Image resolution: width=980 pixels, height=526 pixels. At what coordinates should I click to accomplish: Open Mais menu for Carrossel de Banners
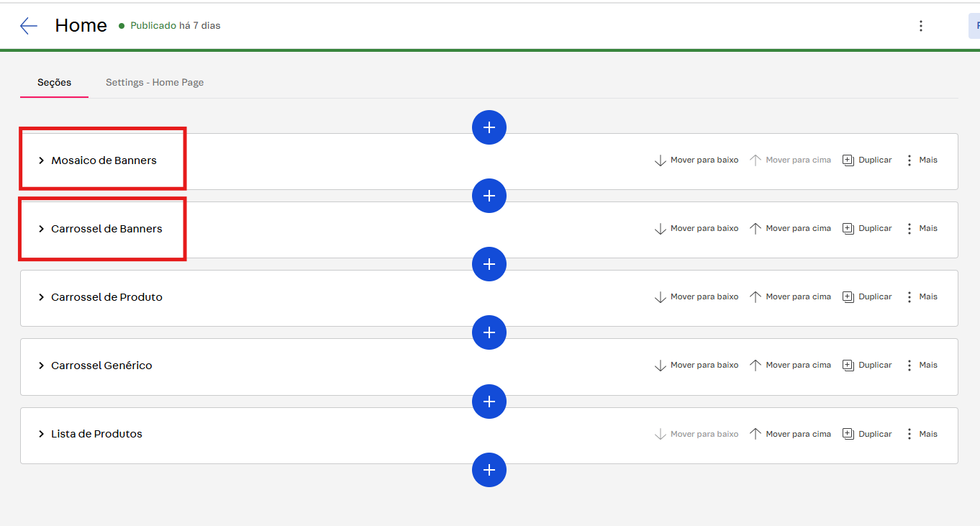921,228
